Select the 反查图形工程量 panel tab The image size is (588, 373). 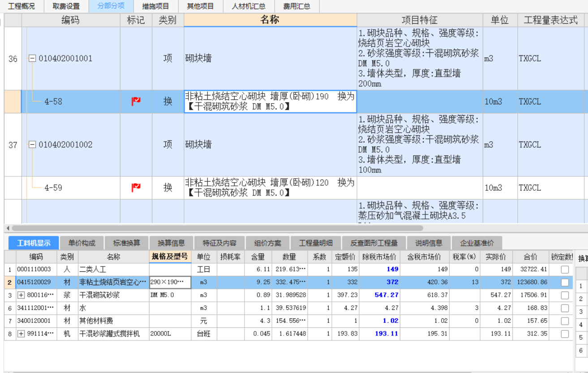pyautogui.click(x=374, y=243)
